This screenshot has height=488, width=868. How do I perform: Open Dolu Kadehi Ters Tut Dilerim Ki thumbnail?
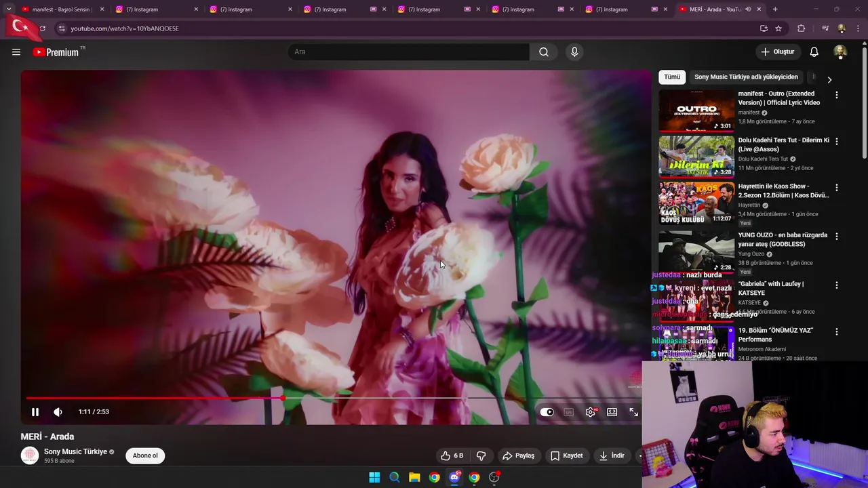696,157
